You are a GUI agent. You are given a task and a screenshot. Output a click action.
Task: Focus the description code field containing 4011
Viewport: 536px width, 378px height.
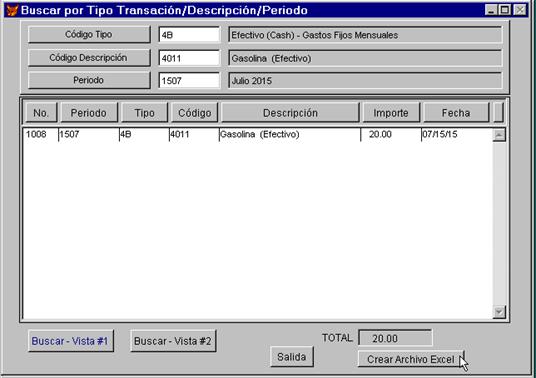pyautogui.click(x=189, y=58)
